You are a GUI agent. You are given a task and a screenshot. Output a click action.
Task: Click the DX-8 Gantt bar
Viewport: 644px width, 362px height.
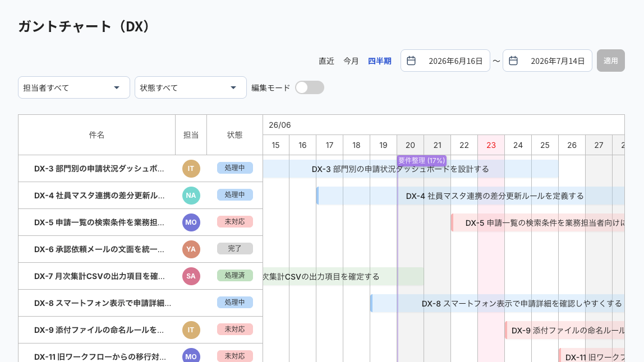point(498,303)
